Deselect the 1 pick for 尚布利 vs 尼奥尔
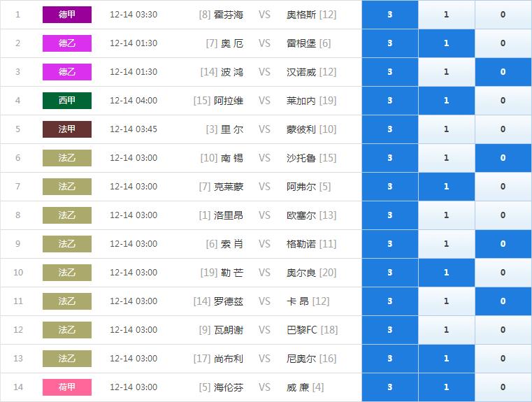The image size is (532, 402). pos(447,359)
